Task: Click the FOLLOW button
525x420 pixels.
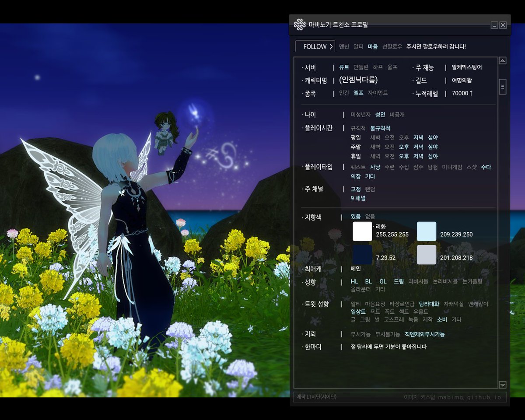Action: click(315, 46)
